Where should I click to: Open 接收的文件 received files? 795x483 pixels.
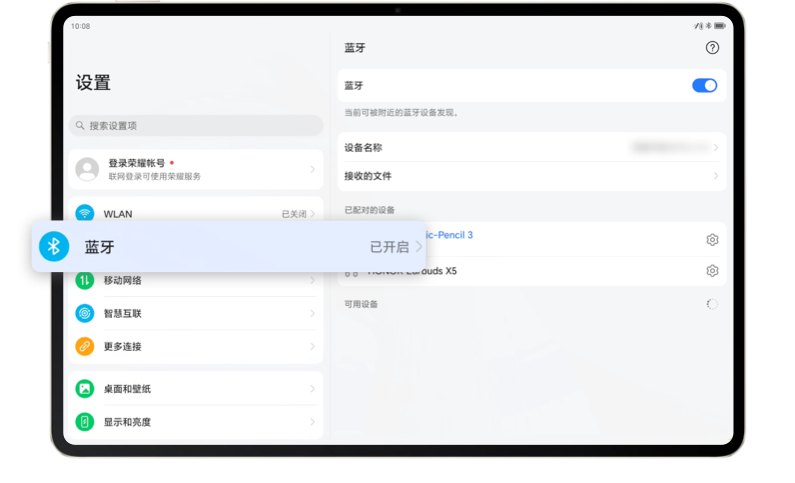coord(531,176)
